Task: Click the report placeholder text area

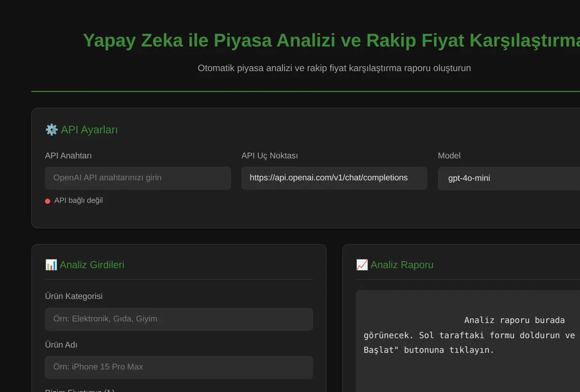Action: coord(468,341)
